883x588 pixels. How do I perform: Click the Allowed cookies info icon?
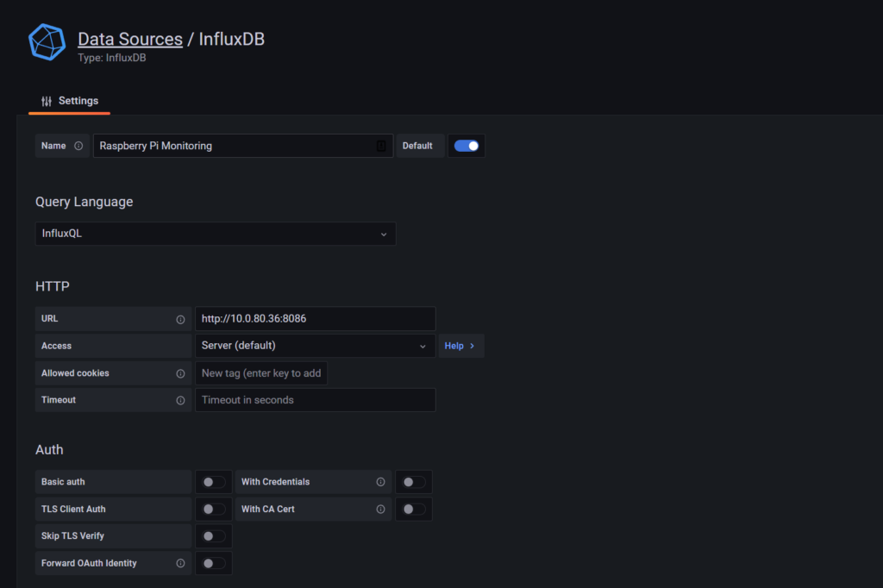(180, 373)
